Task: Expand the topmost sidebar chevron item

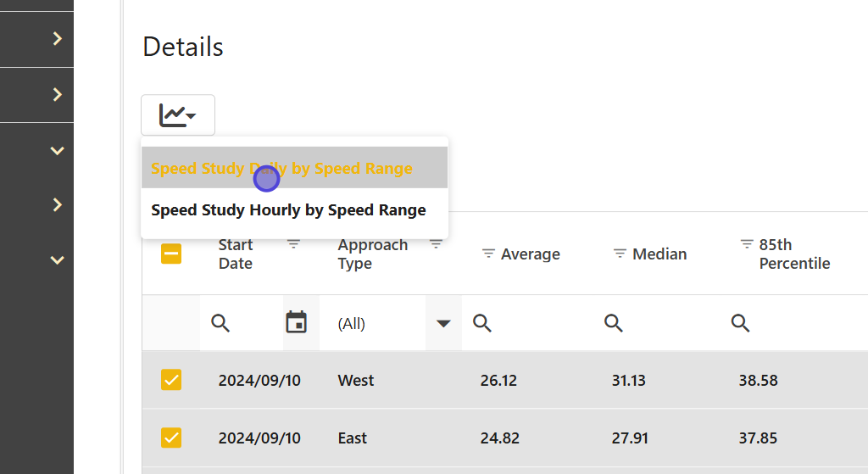Action: [x=57, y=38]
